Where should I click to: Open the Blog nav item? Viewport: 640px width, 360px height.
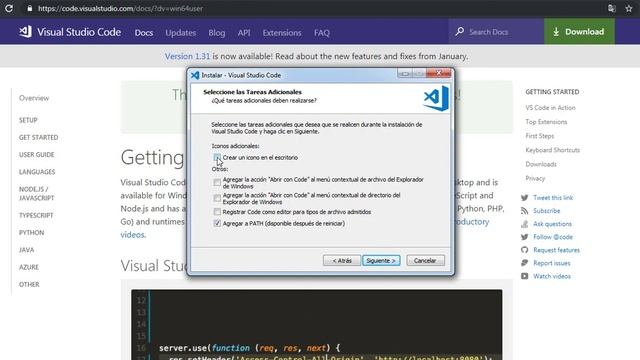click(216, 33)
